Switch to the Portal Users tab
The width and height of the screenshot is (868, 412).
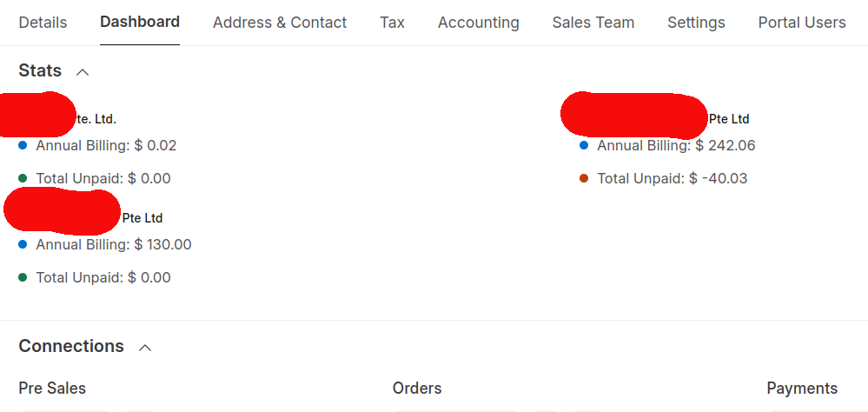[x=801, y=23]
